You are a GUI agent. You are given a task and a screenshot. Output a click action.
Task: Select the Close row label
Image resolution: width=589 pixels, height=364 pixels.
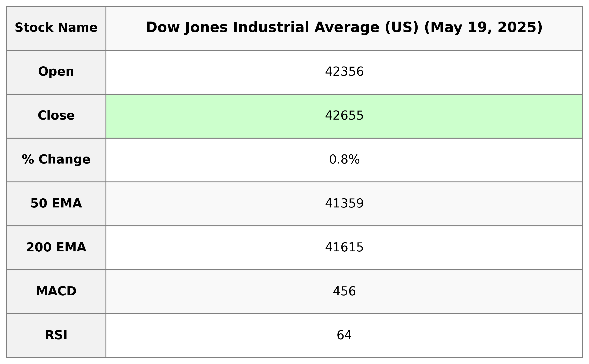point(56,116)
